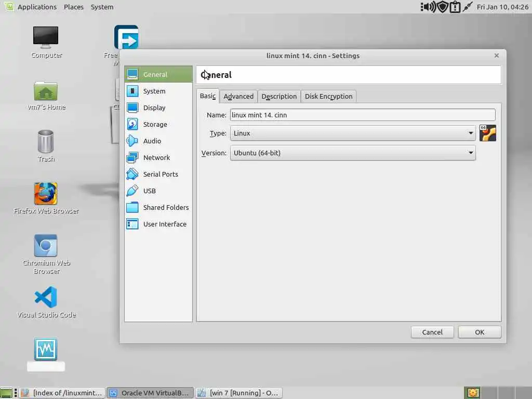Image resolution: width=532 pixels, height=399 pixels.
Task: Launch Visual Studio Code from desktop
Action: pos(46,297)
